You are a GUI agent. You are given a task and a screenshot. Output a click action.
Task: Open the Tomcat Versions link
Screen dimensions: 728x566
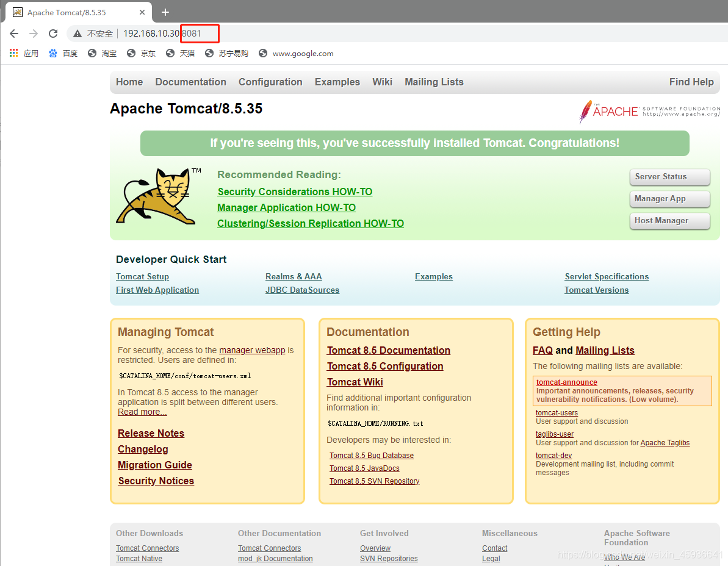[x=597, y=290]
